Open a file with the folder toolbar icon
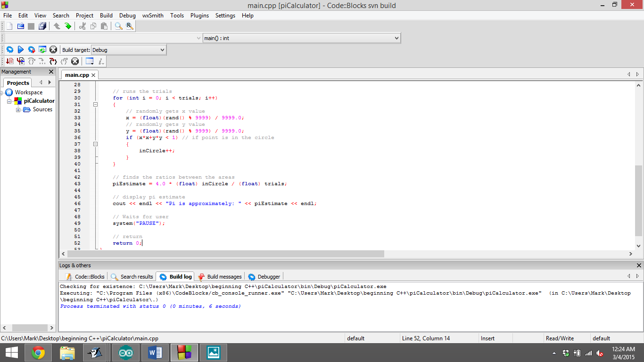The width and height of the screenshot is (644, 362). point(20,26)
